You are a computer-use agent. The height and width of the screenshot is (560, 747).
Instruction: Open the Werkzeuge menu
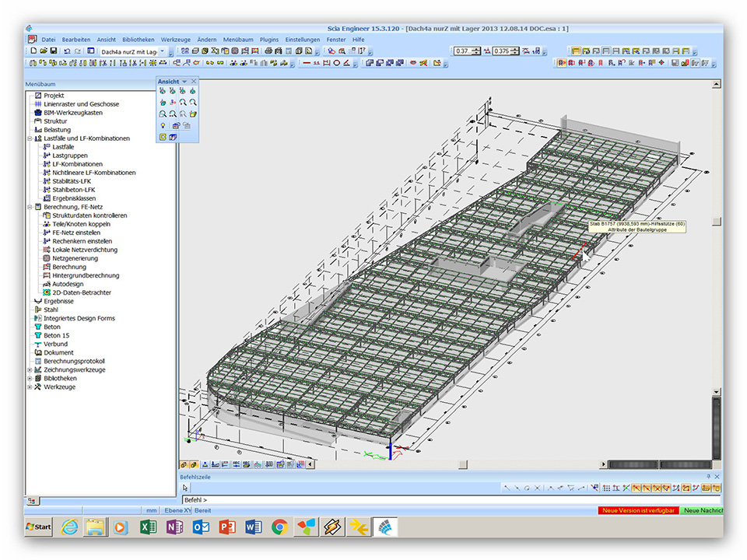pyautogui.click(x=175, y=39)
